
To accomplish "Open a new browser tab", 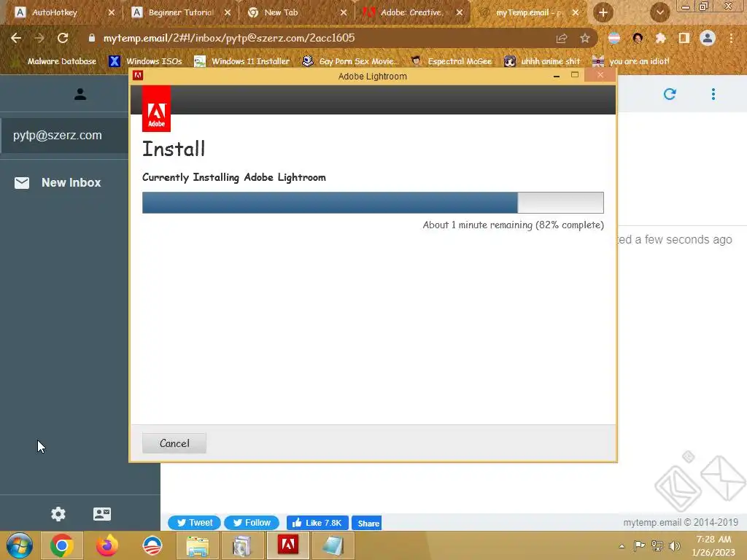I will tap(603, 12).
